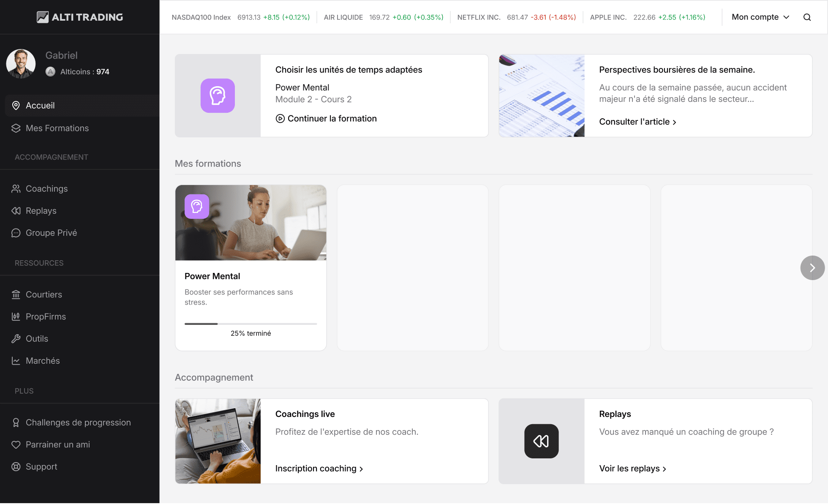Click the PropFirms candlestick icon
The height and width of the screenshot is (504, 828).
(16, 316)
